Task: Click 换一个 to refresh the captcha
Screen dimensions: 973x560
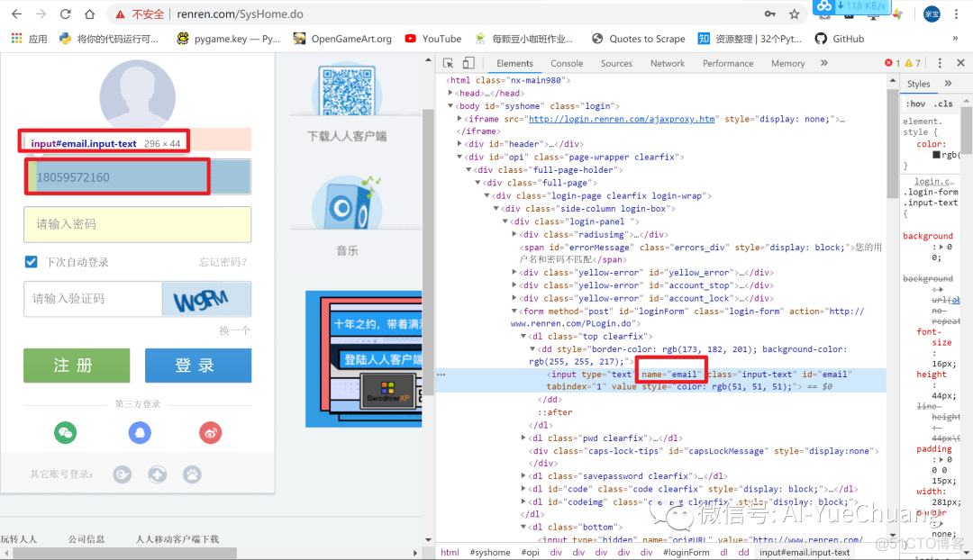Action: coord(234,330)
